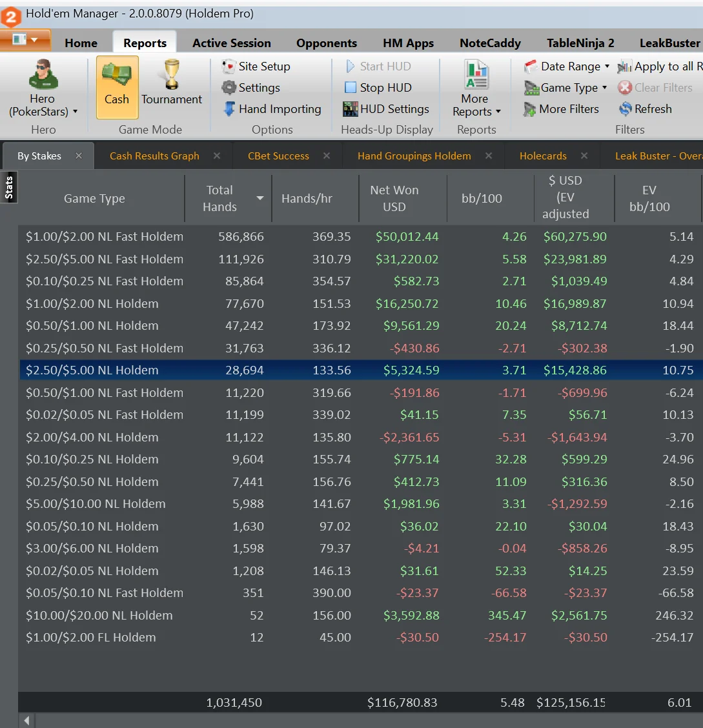Open the Opponents ribbon tab
Screen dimensions: 703x728
click(x=326, y=43)
